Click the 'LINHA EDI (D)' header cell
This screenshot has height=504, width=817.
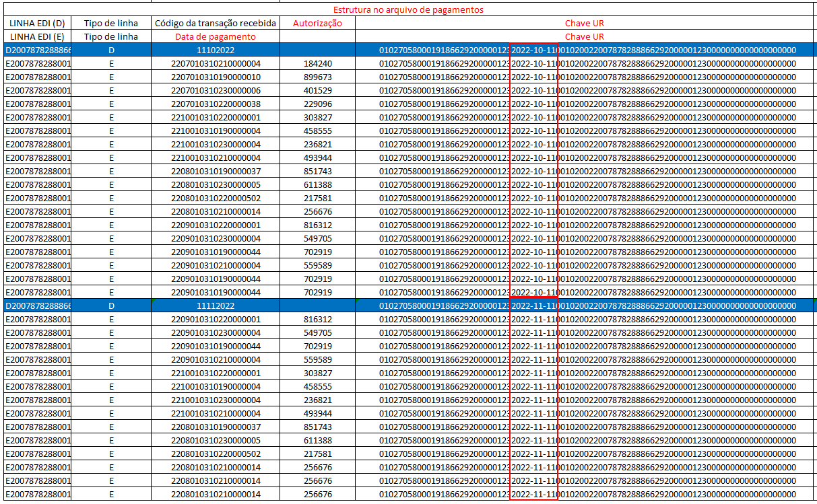(37, 23)
